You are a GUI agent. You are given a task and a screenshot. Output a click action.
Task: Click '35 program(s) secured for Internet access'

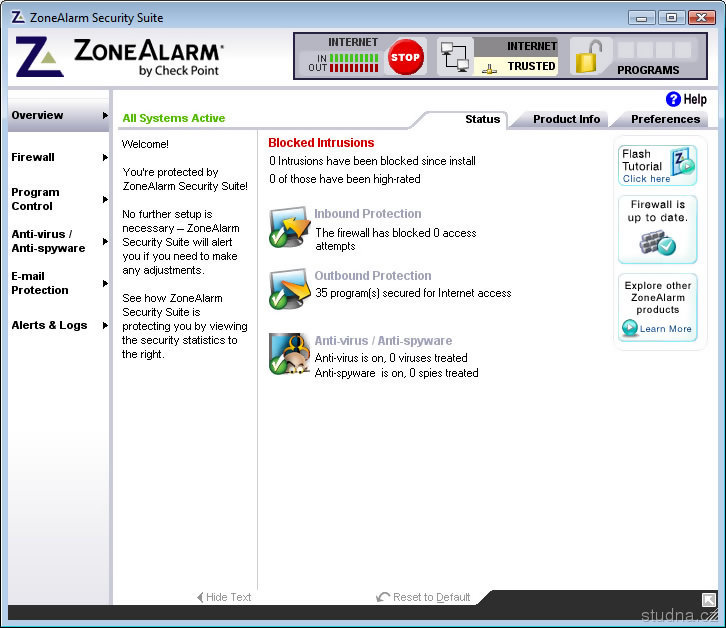[413, 293]
